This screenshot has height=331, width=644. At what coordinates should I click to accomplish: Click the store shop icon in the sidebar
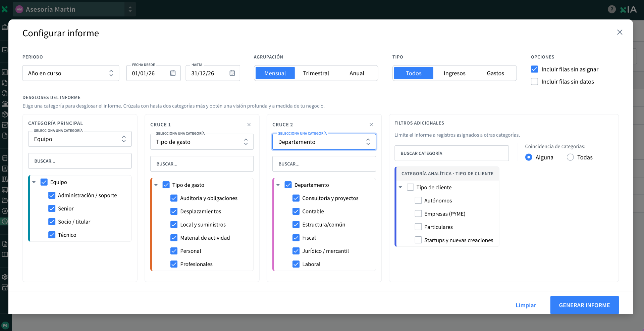tap(5, 287)
